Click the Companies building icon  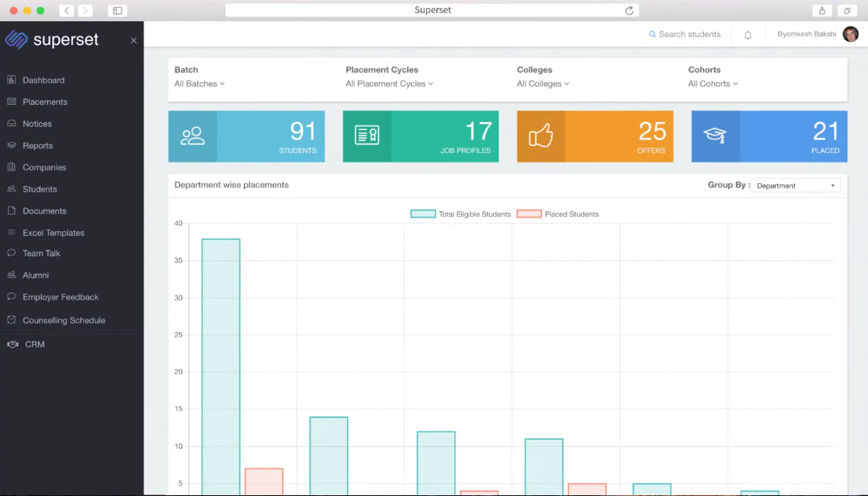(x=12, y=166)
